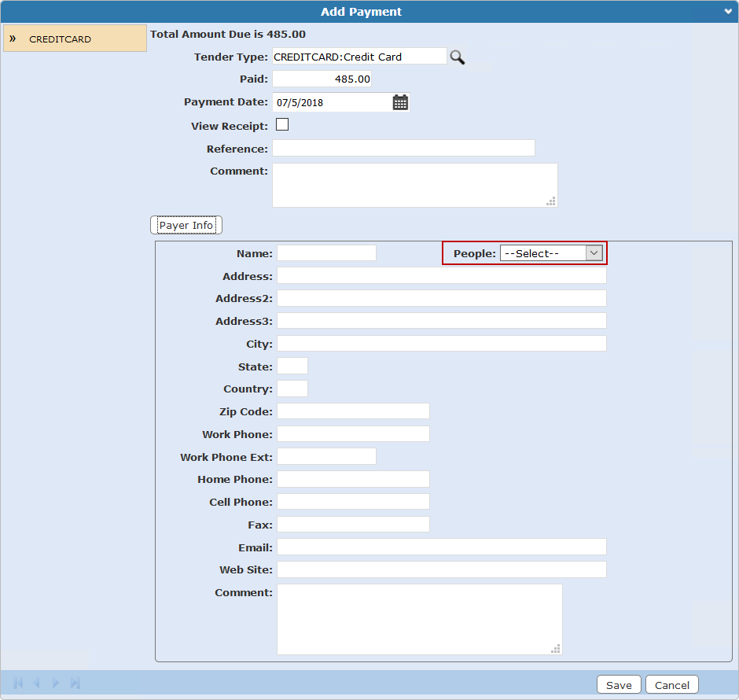The height and width of the screenshot is (700, 739).
Task: Select the CREDITCARD sidebar item
Action: point(75,39)
